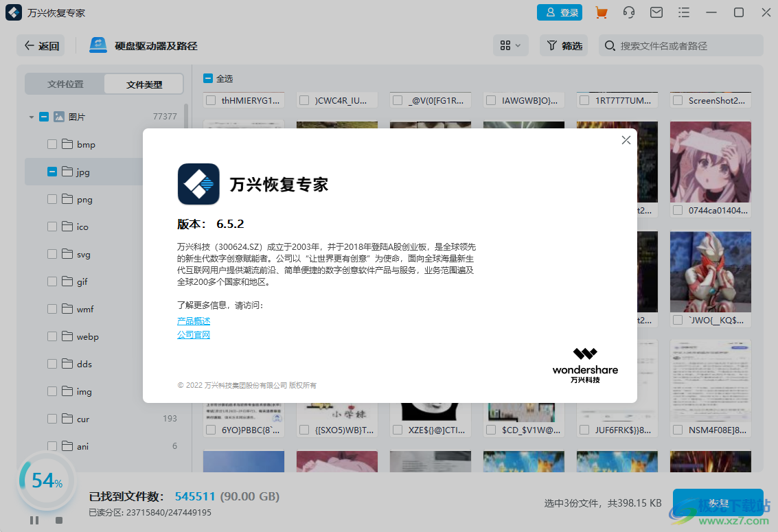The image size is (778, 532).
Task: Check the XZE${}@]CTI file checkbox
Action: [398, 430]
